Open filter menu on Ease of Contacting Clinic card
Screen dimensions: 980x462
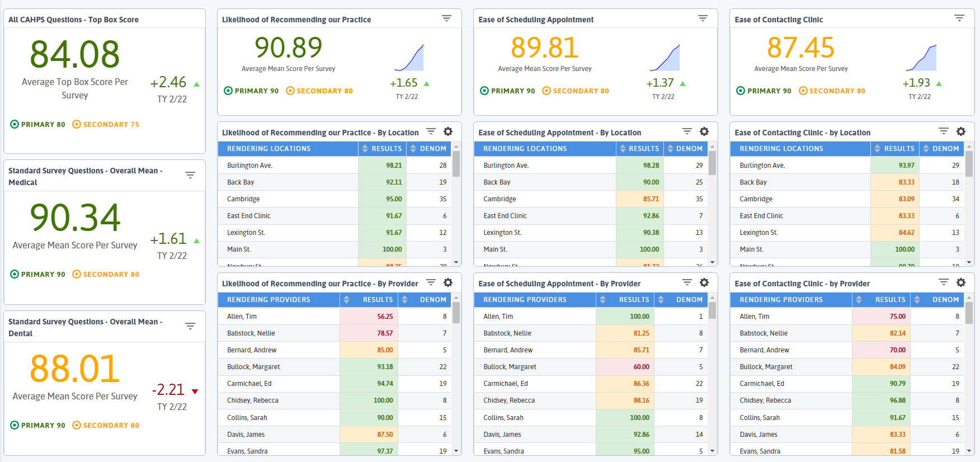(959, 18)
